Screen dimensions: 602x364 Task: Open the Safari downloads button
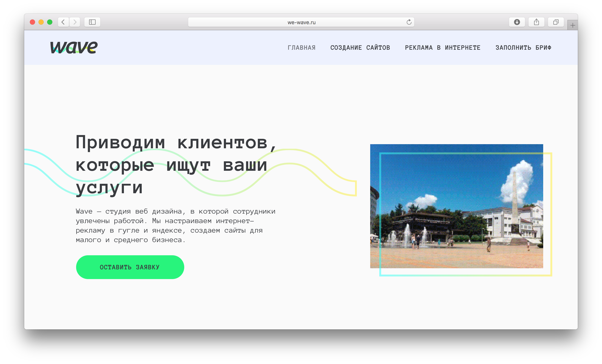click(517, 22)
